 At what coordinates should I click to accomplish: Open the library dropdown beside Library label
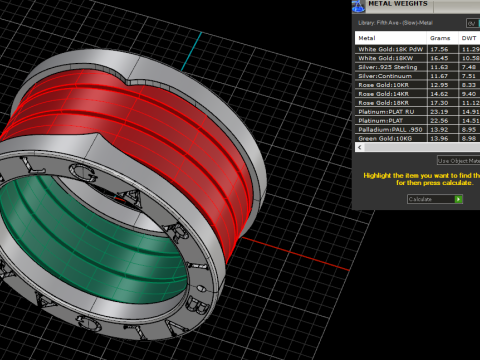(x=473, y=23)
